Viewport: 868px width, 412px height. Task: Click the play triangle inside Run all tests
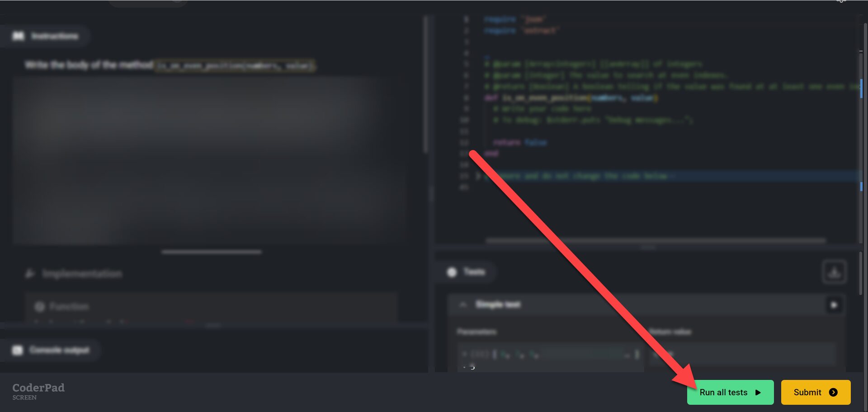coord(758,393)
